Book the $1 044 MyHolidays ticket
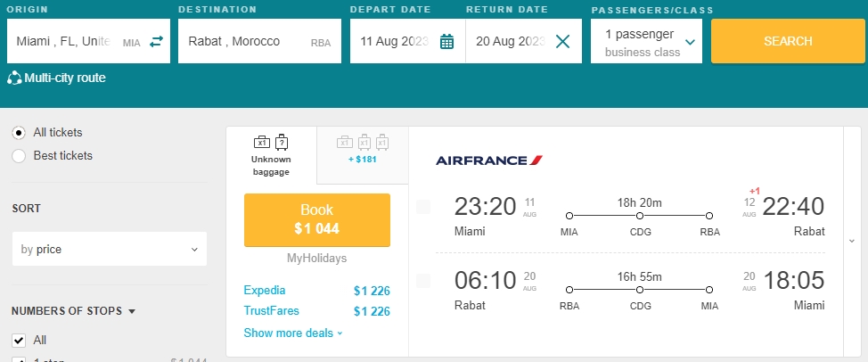Viewport: 868px width, 362px height. (x=316, y=219)
